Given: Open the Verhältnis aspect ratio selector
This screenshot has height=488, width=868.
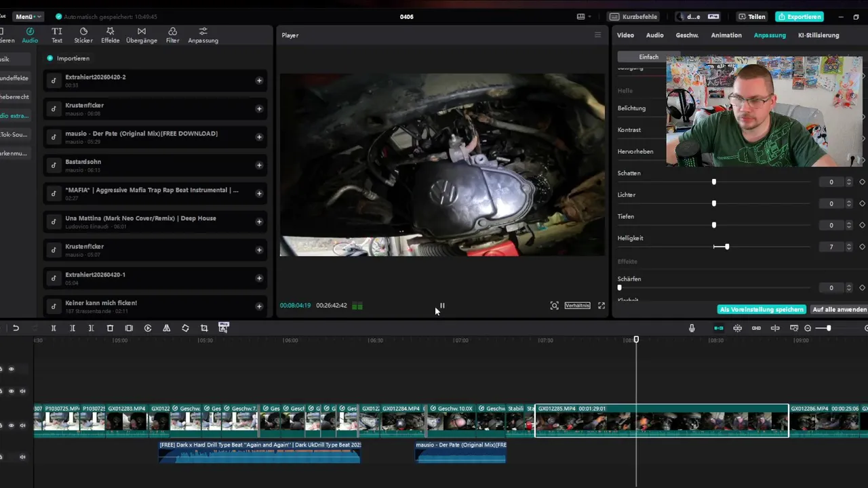Looking at the screenshot, I should (577, 306).
